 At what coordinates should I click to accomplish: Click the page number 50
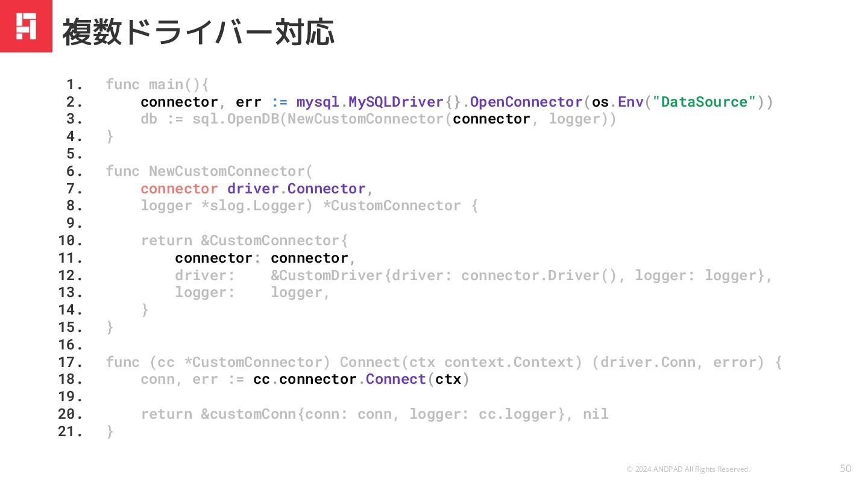click(846, 468)
